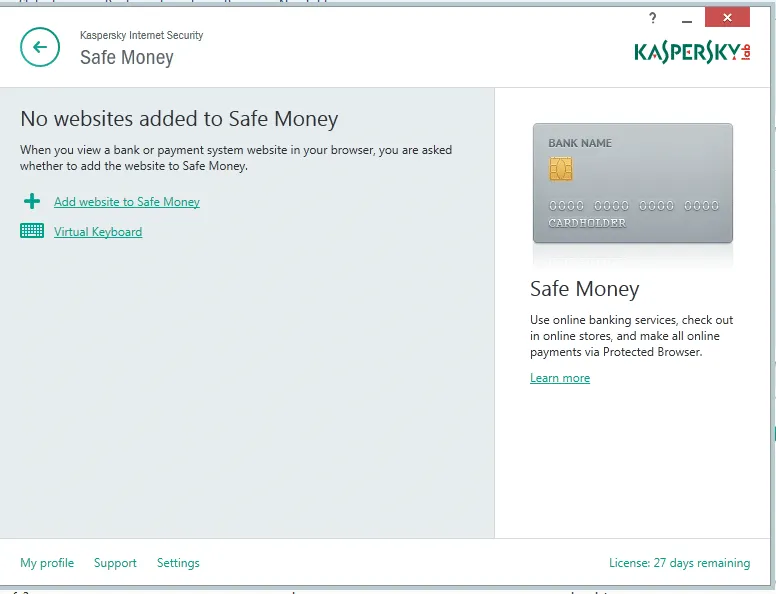Image resolution: width=776 pixels, height=594 pixels.
Task: Click the "Safe Money" page title
Action: tap(127, 57)
